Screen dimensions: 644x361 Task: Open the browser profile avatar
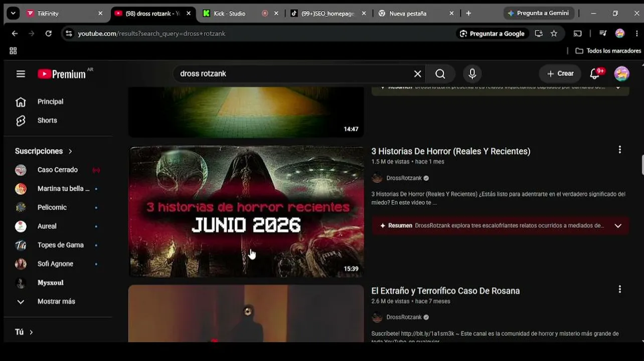pyautogui.click(x=620, y=34)
